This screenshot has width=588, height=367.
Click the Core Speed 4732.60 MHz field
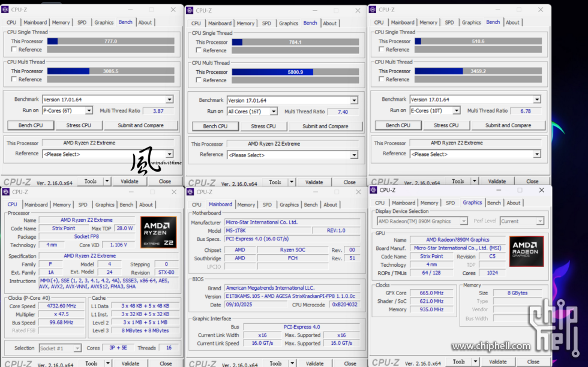point(62,306)
